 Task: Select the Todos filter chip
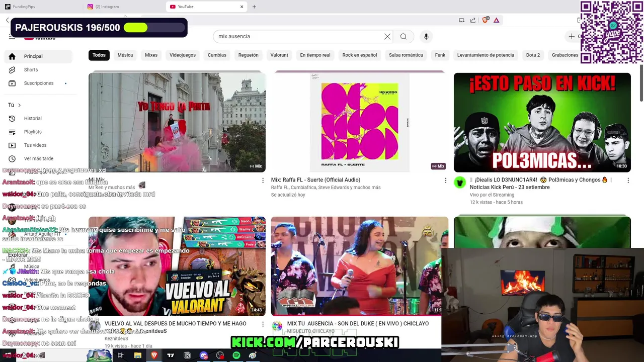click(99, 55)
